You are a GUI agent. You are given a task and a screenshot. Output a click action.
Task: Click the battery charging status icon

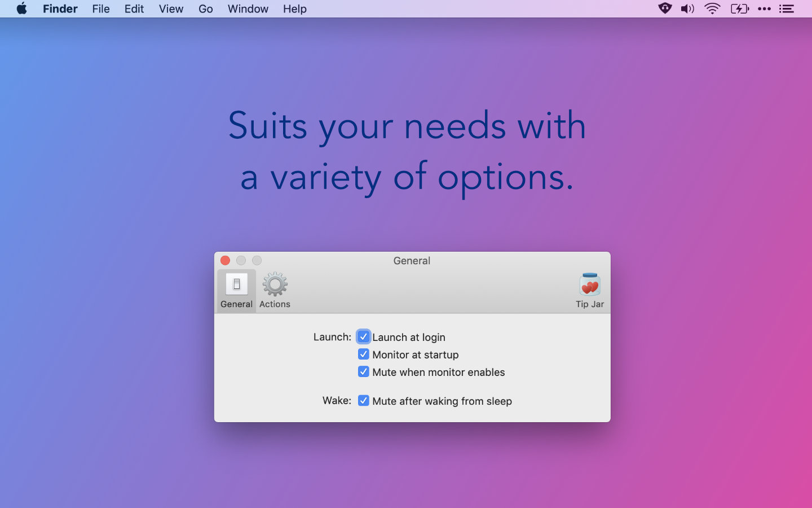click(x=739, y=9)
